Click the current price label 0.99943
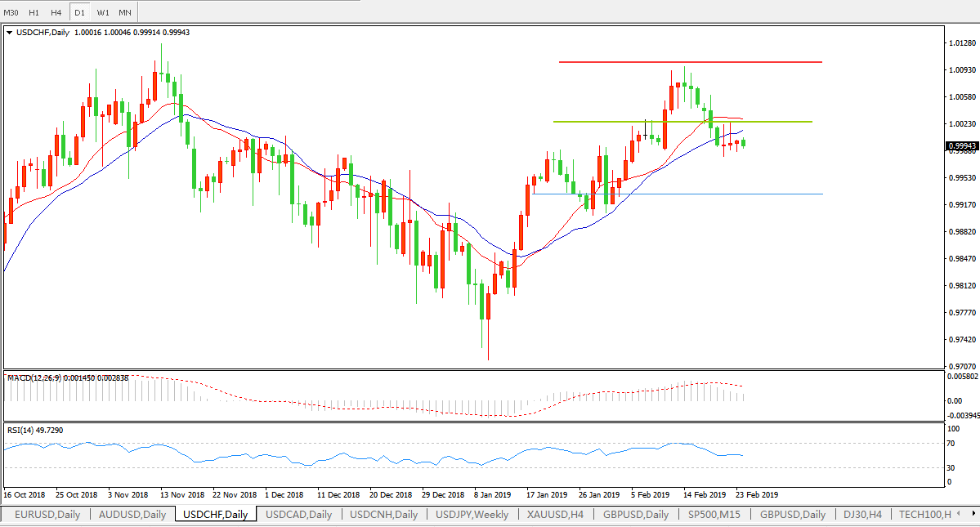The width and height of the screenshot is (980, 527). (961, 146)
